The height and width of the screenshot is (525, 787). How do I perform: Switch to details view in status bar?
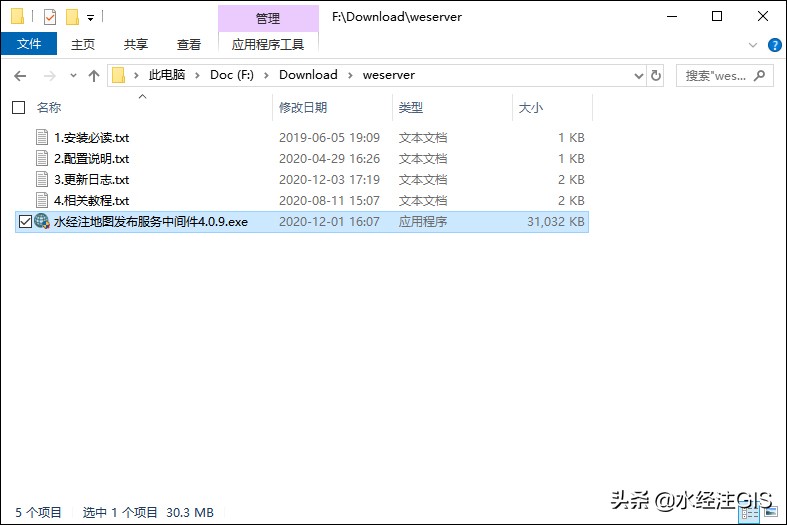(750, 513)
